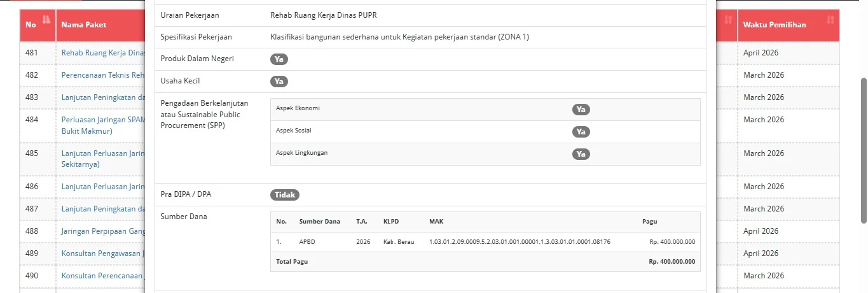Click the Ya badge beside Aspek Lingkungan
This screenshot has width=868, height=293.
coord(581,154)
